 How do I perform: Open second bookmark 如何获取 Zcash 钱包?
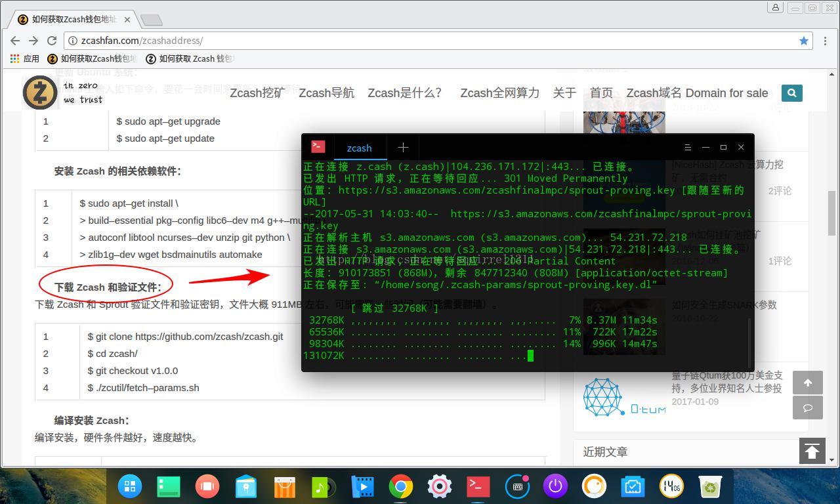(x=190, y=58)
